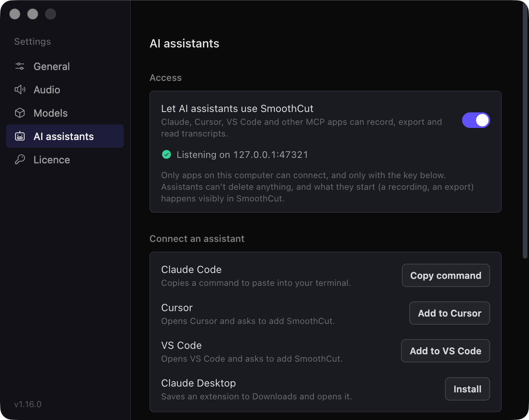
Task: Click the Models cube icon
Action: click(x=20, y=113)
